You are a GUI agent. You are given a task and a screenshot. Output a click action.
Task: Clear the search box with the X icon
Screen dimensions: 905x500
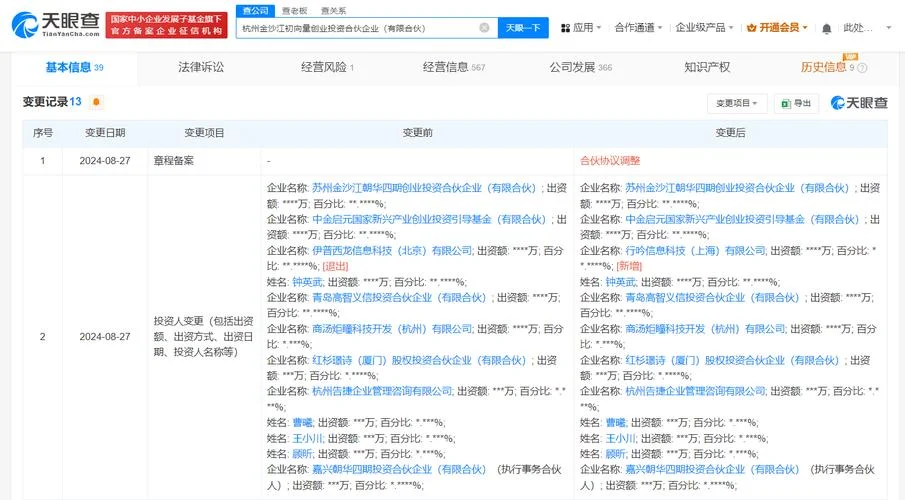point(484,28)
